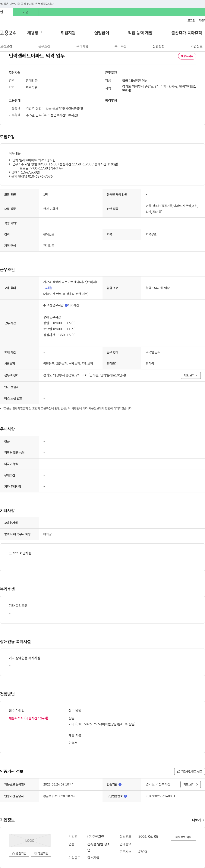Screen dimensions: 205x868
Task: Open the info icon beside 주 소정근로시간
Action: (x=66, y=305)
